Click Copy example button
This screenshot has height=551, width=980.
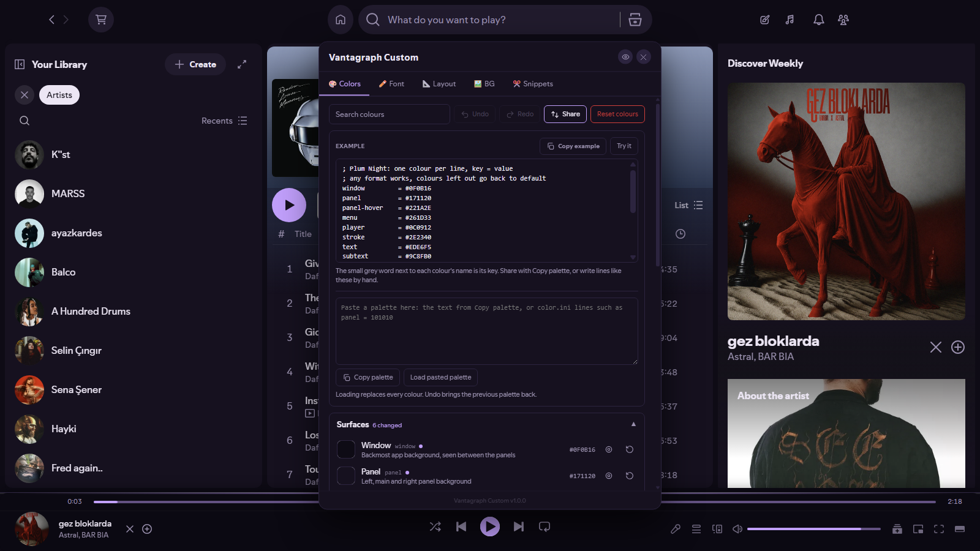click(573, 146)
